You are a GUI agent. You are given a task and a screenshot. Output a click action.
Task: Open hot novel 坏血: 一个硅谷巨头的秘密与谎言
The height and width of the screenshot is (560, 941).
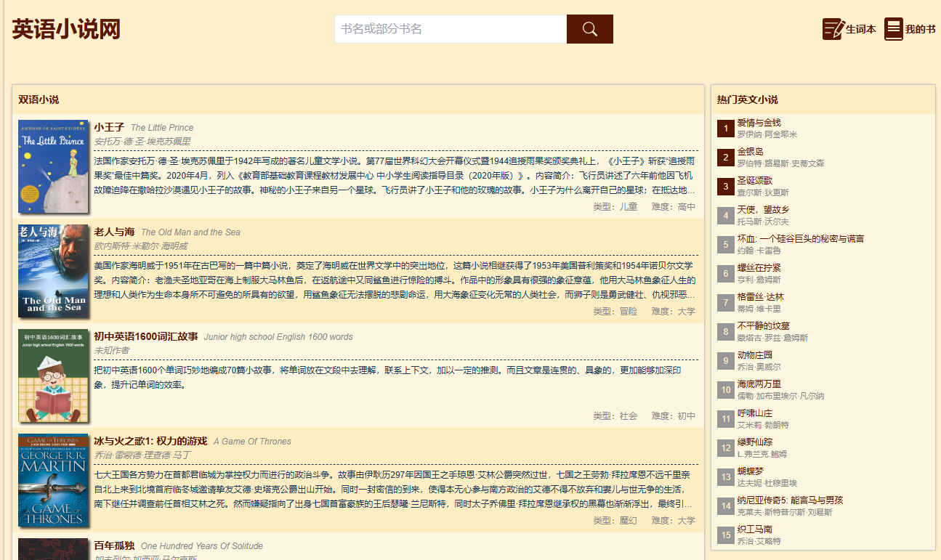click(801, 239)
